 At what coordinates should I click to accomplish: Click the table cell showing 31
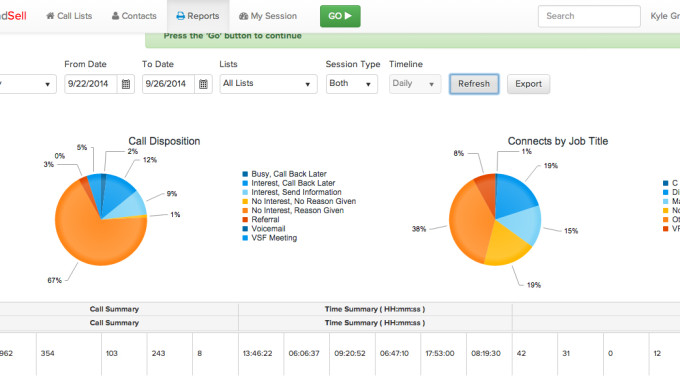point(580,354)
